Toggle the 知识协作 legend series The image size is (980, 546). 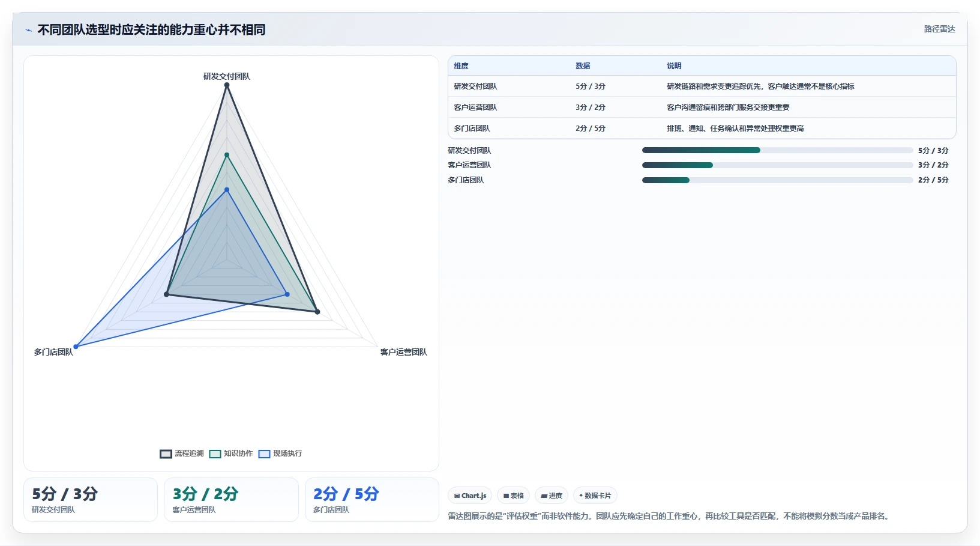(231, 453)
